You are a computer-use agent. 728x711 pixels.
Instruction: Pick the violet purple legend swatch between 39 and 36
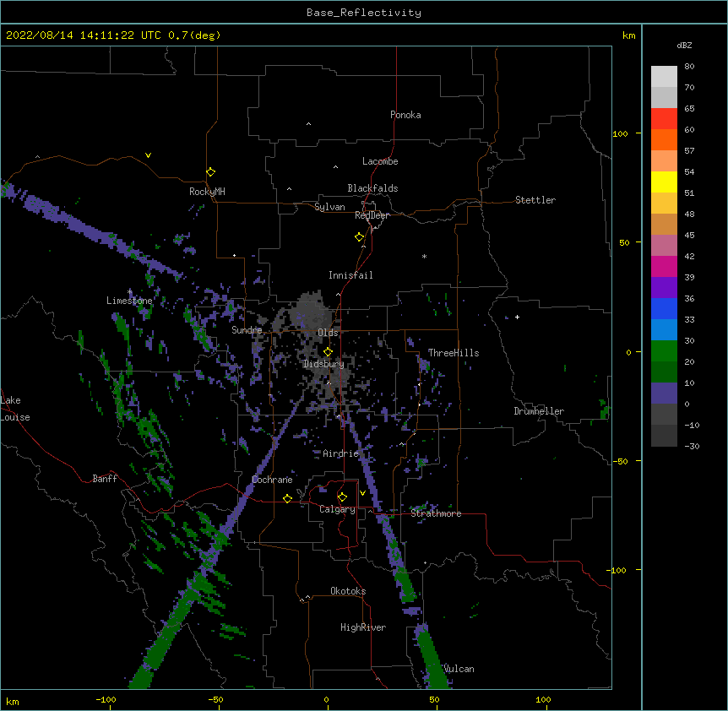pyautogui.click(x=664, y=288)
